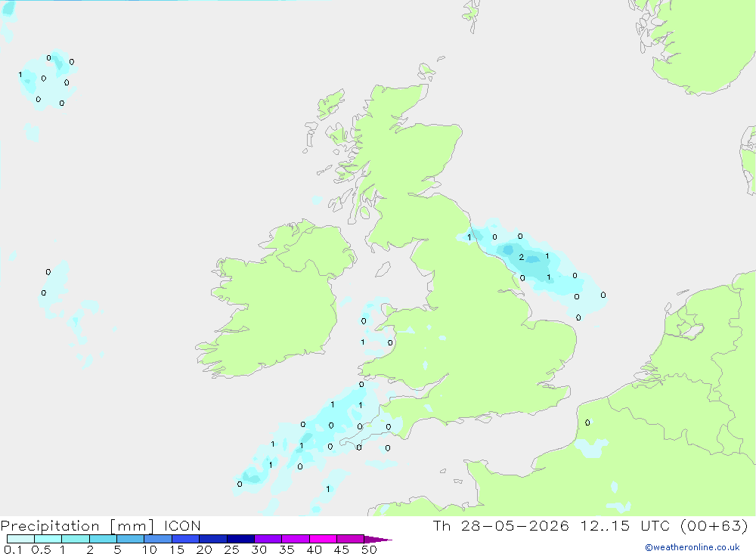The image size is (756, 554).
Task: Select the 0.5–1 mm legend color box
Action: [x=48, y=539]
